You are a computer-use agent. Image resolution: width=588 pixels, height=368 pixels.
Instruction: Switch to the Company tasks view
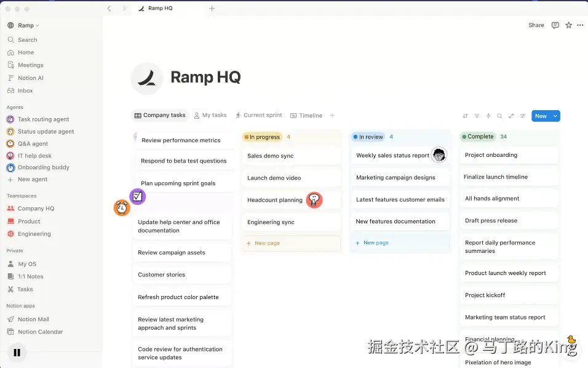pyautogui.click(x=160, y=115)
